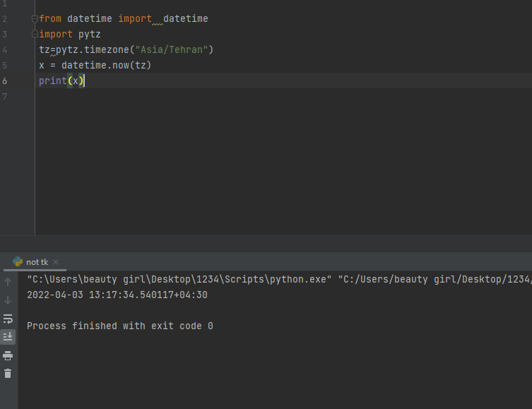Screen dimensions: 532x409
Task: Click the fold end marker on line 3
Action: 35,34
